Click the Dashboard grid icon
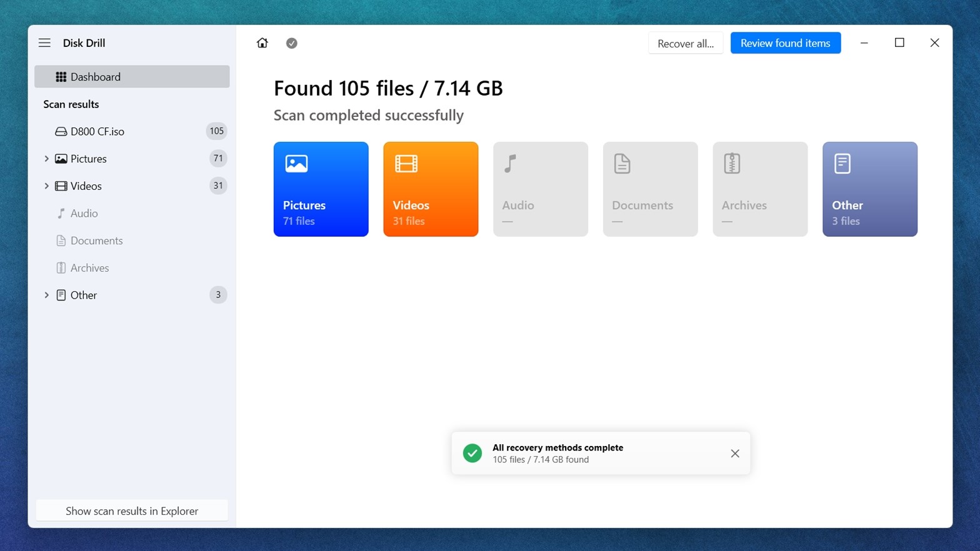The height and width of the screenshot is (551, 980). (61, 77)
